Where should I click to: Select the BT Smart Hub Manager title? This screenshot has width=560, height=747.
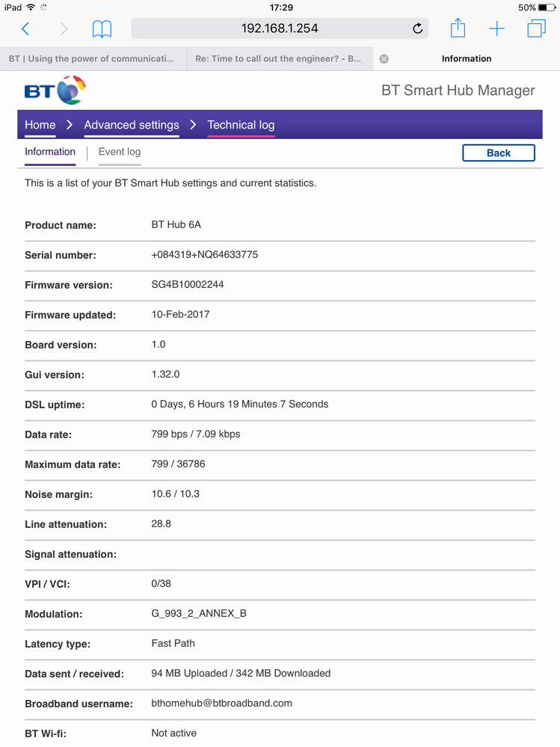458,90
